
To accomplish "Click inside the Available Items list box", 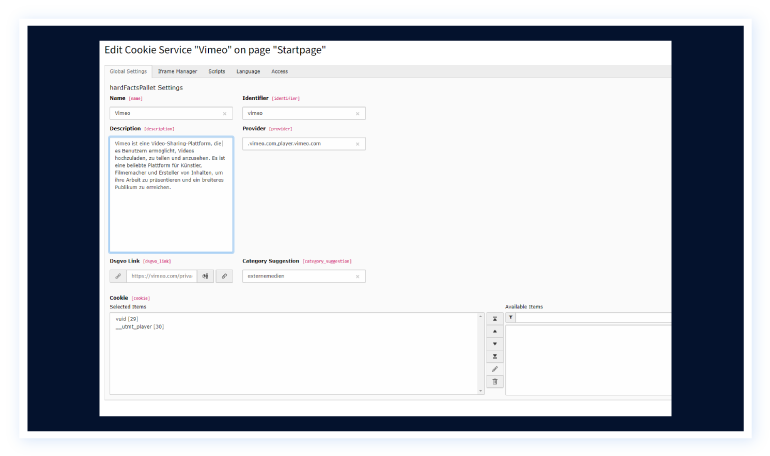I will point(588,360).
